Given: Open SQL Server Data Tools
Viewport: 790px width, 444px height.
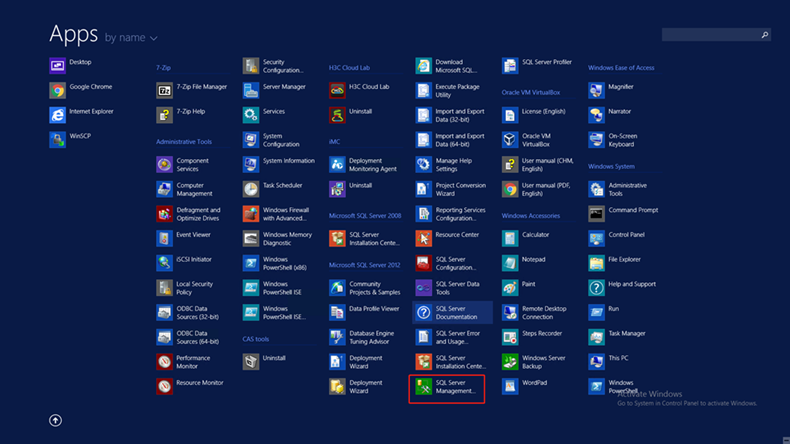Looking at the screenshot, I should click(x=449, y=288).
